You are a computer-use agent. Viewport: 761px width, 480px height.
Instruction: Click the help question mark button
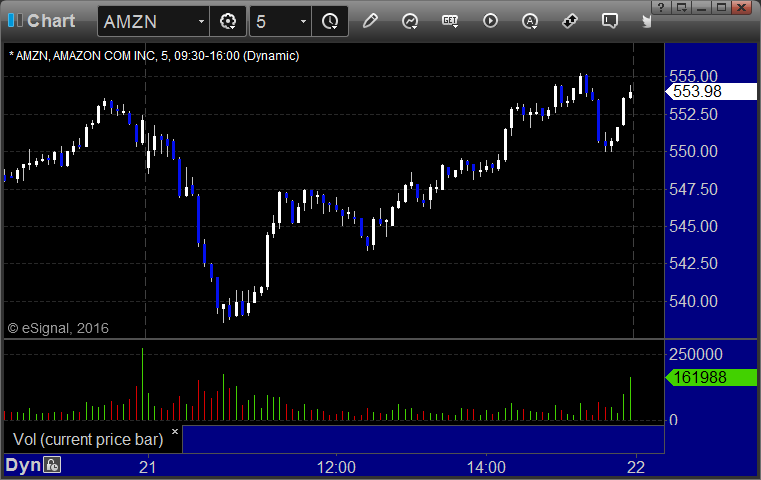[661, 7]
